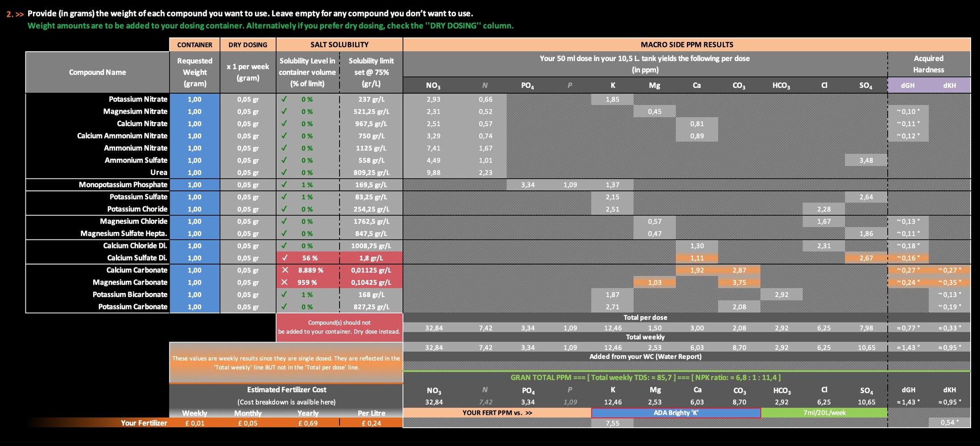The image size is (980, 446).
Task: Click the red X icon for Magnesium Carbonate solubility
Action: 285,282
